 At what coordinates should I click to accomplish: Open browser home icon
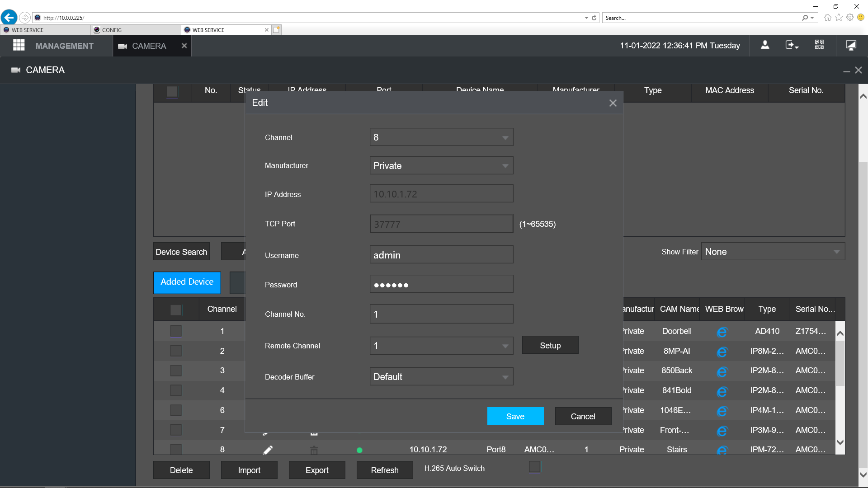click(x=827, y=18)
